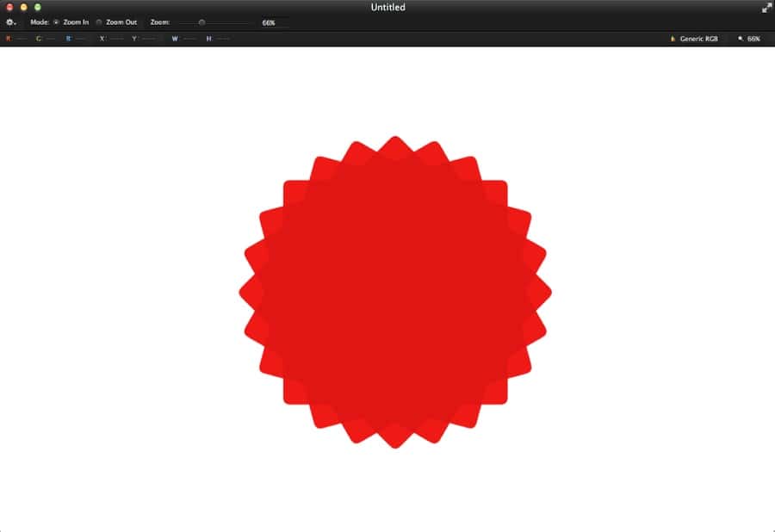775x532 pixels.
Task: Click the Generic RGB color profile label
Action: (698, 39)
